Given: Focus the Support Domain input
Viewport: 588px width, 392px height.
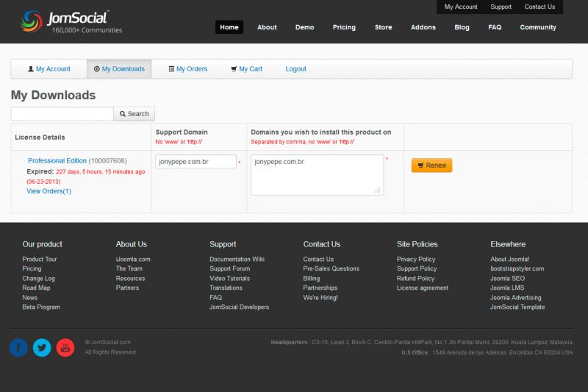Looking at the screenshot, I should point(196,162).
